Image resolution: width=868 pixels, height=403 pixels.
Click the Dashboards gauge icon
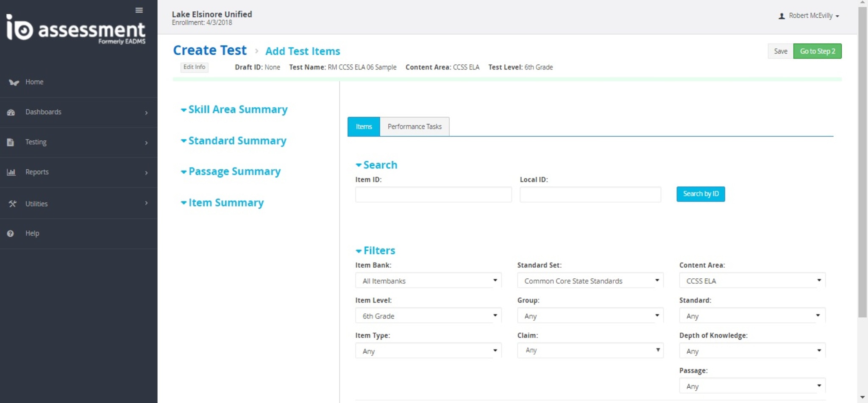(x=11, y=112)
